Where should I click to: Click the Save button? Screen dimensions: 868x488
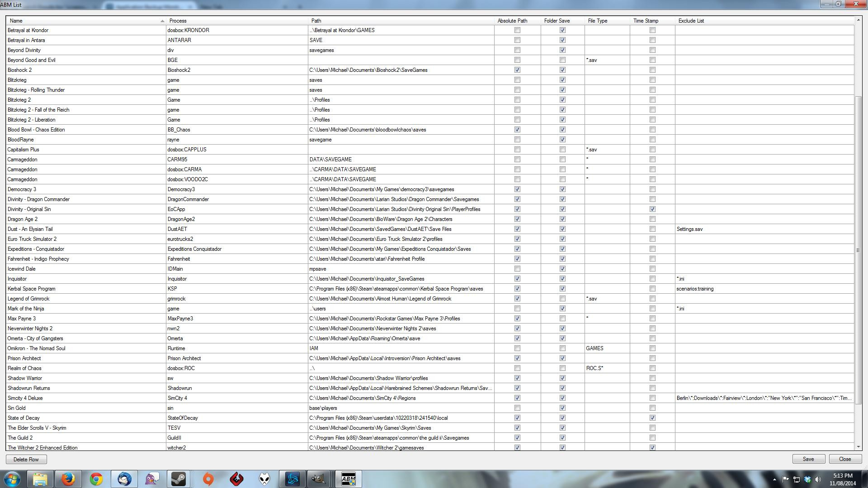point(808,459)
